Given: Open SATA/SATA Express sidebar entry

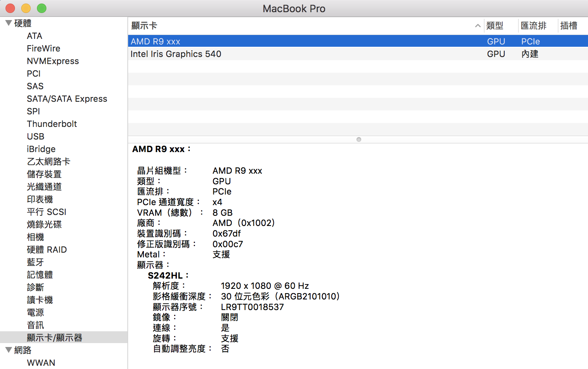Looking at the screenshot, I should [67, 99].
